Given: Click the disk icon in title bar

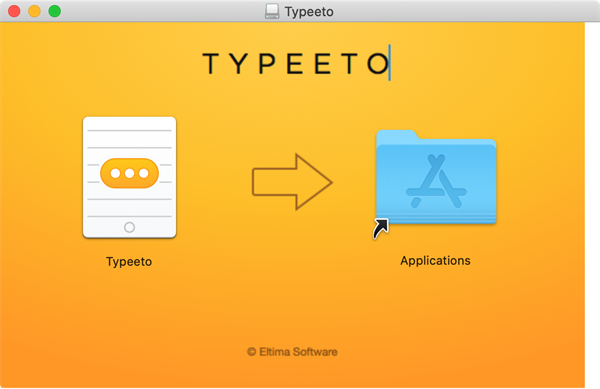Looking at the screenshot, I should click(x=272, y=11).
